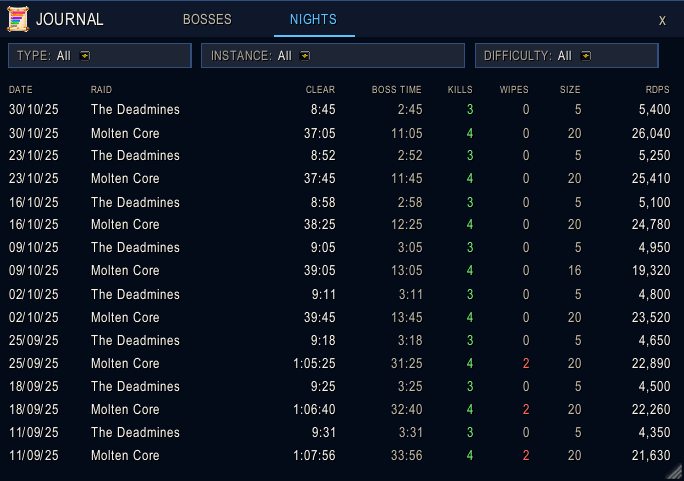Select Molten Core row with clear 39:05
The image size is (684, 481).
pos(339,270)
